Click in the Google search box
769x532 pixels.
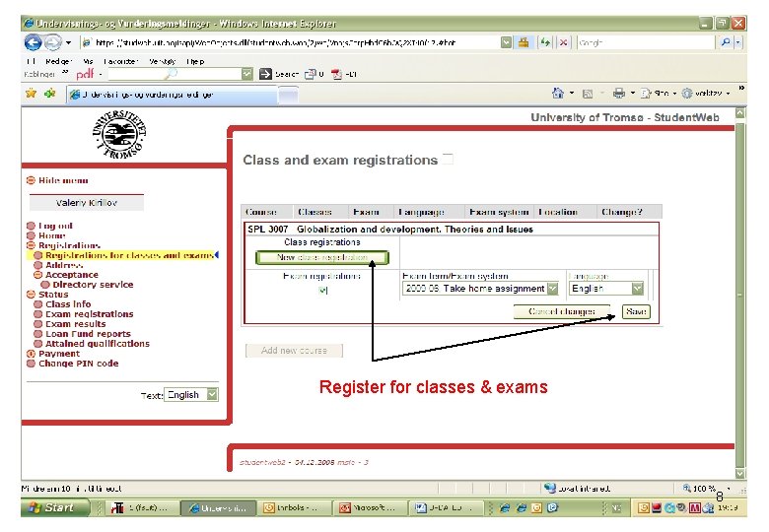[x=647, y=42]
